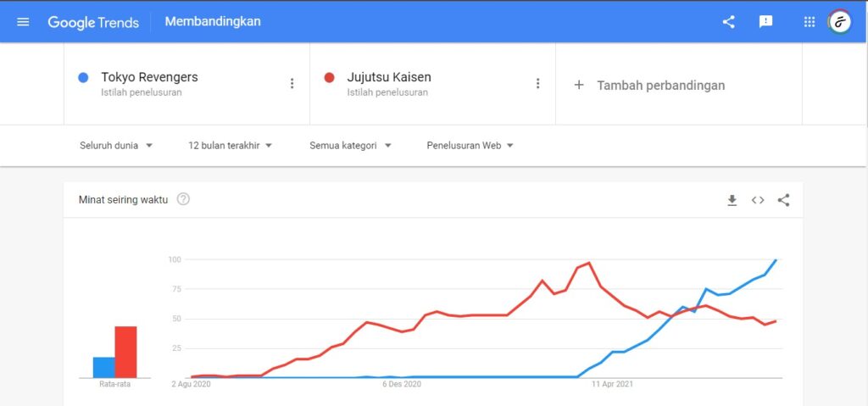Open the account profile avatar
Viewport: 868px width, 406px height.
point(839,22)
